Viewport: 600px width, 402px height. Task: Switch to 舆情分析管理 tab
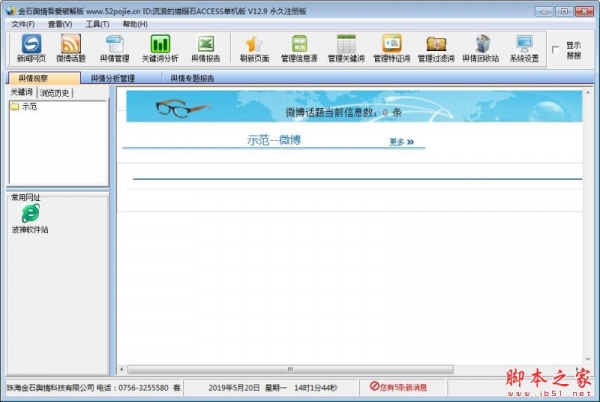(113, 78)
